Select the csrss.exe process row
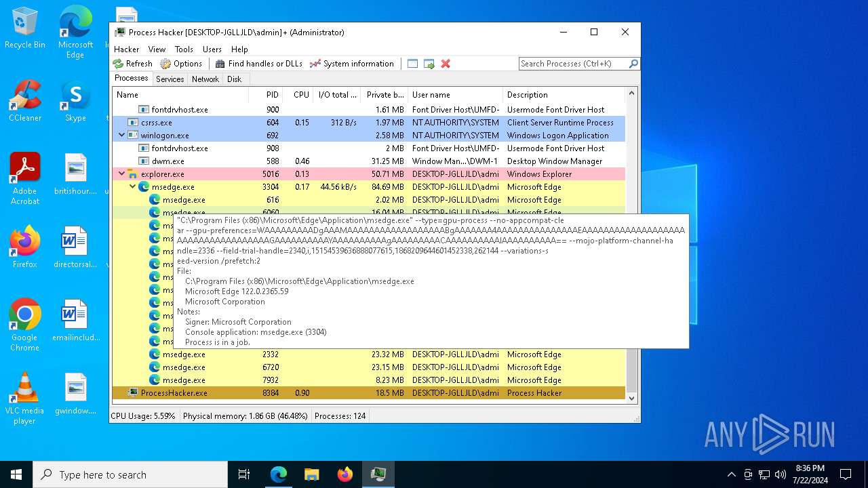The width and height of the screenshot is (868, 488). point(368,123)
